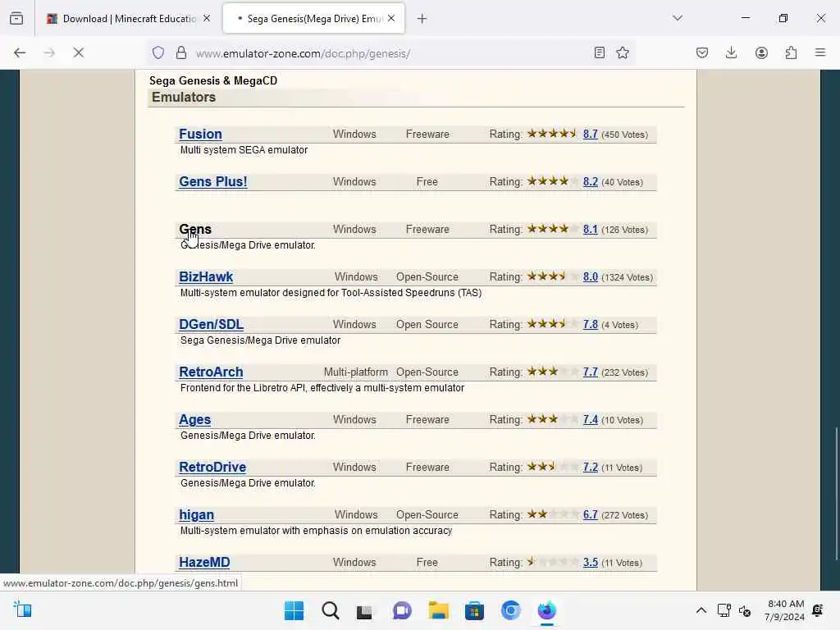Stop loading the page
Image resolution: width=840 pixels, height=630 pixels.
(78, 52)
